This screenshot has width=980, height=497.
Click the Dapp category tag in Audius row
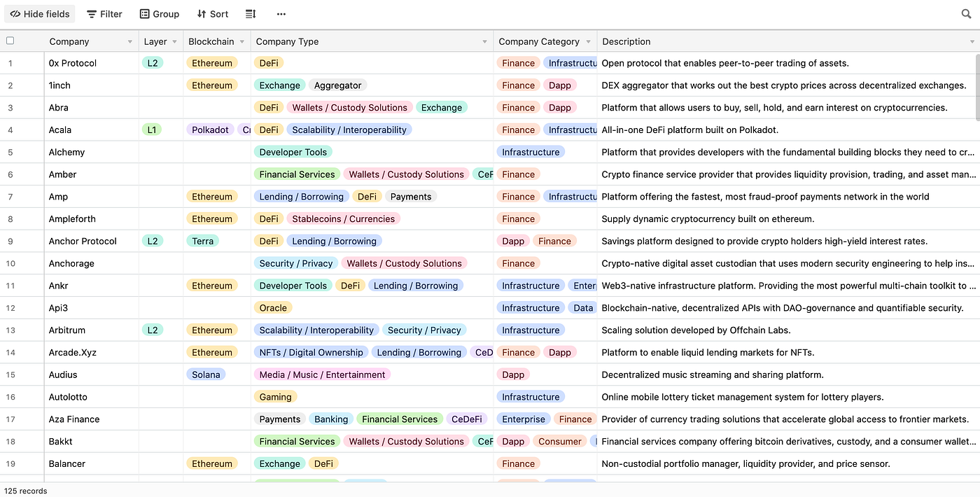pyautogui.click(x=513, y=374)
